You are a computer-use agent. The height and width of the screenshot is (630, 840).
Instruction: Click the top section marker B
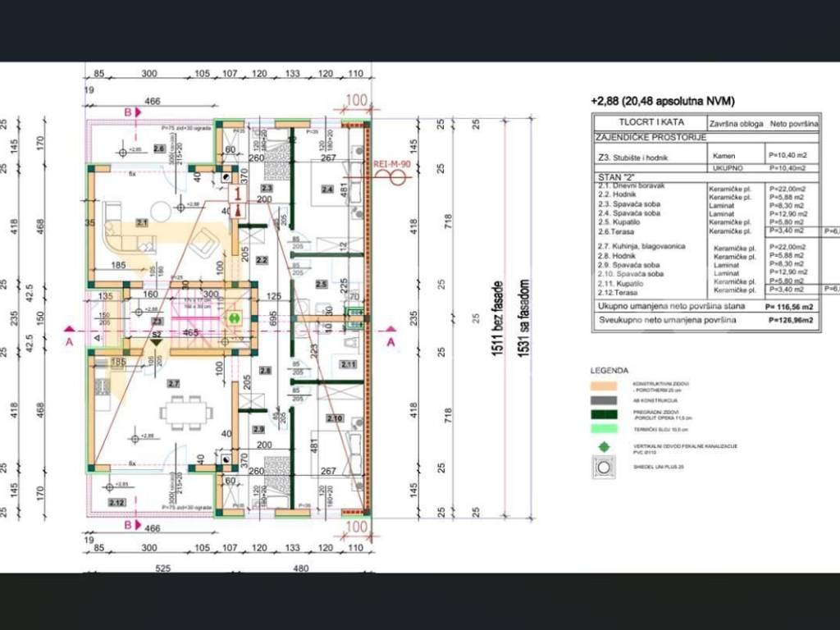point(127,112)
